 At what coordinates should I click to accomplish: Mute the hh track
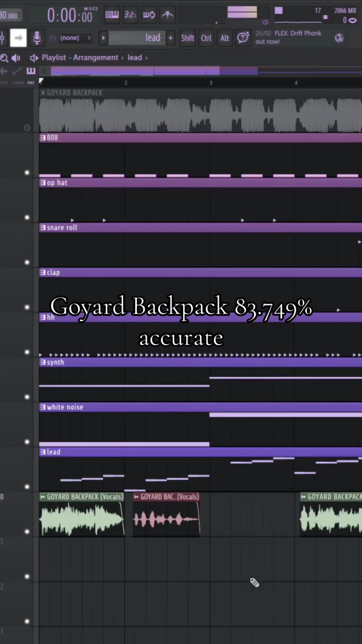click(27, 352)
